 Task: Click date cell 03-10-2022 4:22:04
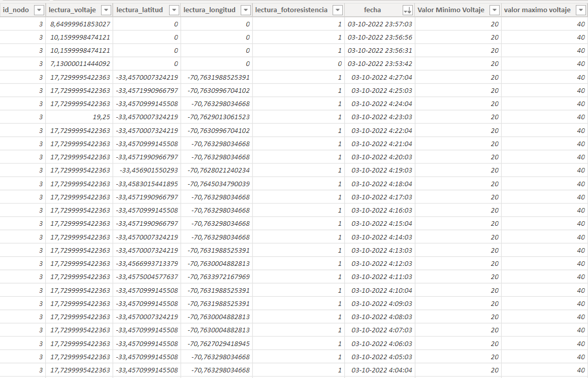[379, 130]
